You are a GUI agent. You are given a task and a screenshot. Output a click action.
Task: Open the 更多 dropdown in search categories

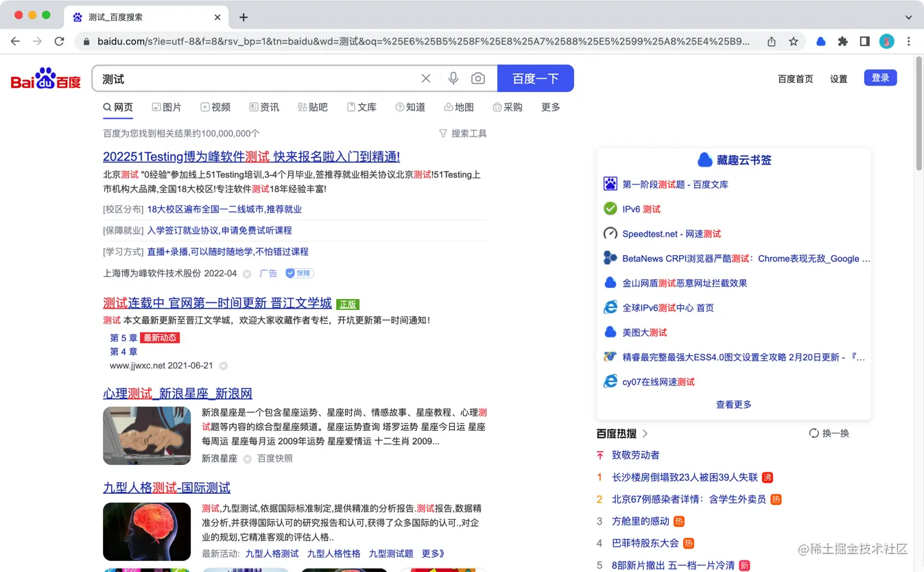pos(550,107)
